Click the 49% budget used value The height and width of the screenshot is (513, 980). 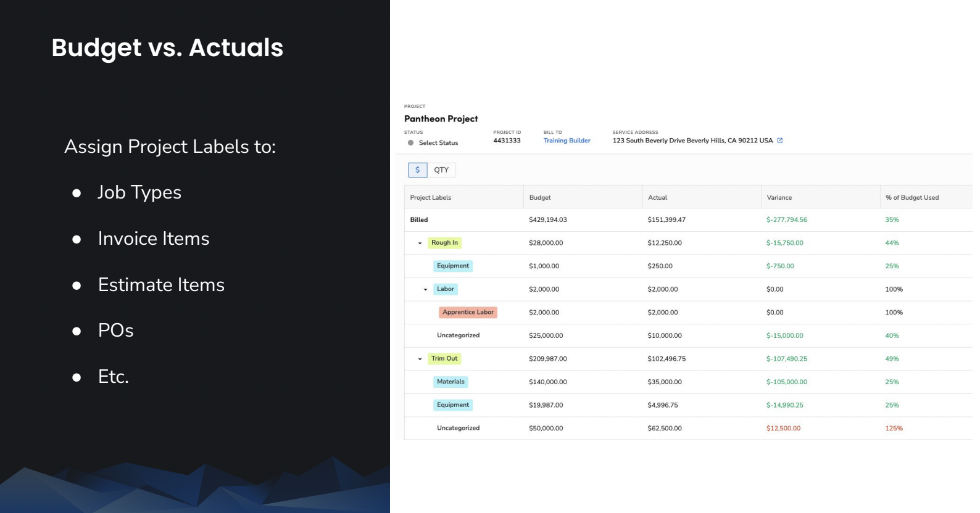tap(892, 359)
